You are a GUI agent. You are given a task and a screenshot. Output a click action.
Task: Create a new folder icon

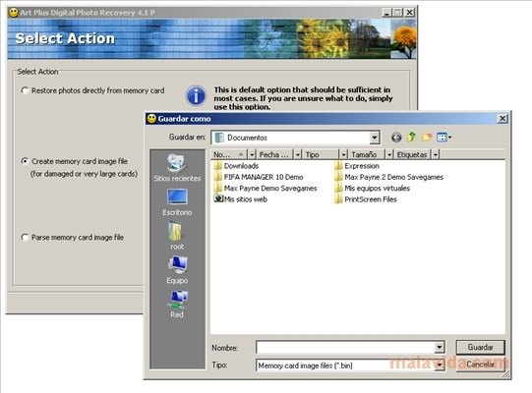(x=427, y=137)
